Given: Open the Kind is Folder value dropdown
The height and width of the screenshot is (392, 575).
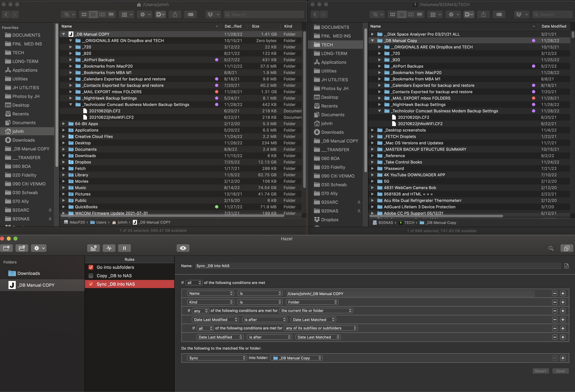Looking at the screenshot, I should point(312,302).
